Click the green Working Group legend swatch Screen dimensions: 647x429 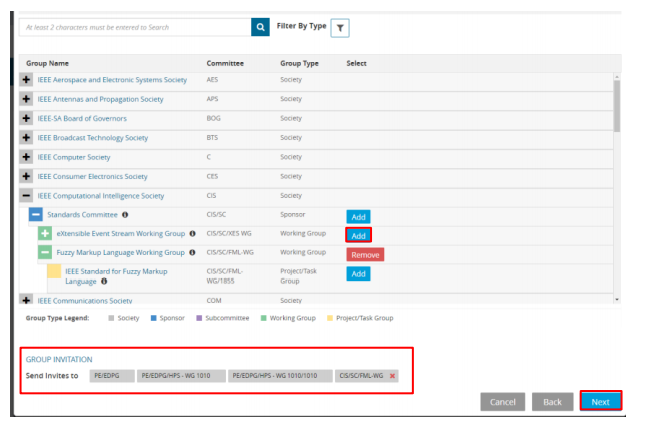click(263, 318)
